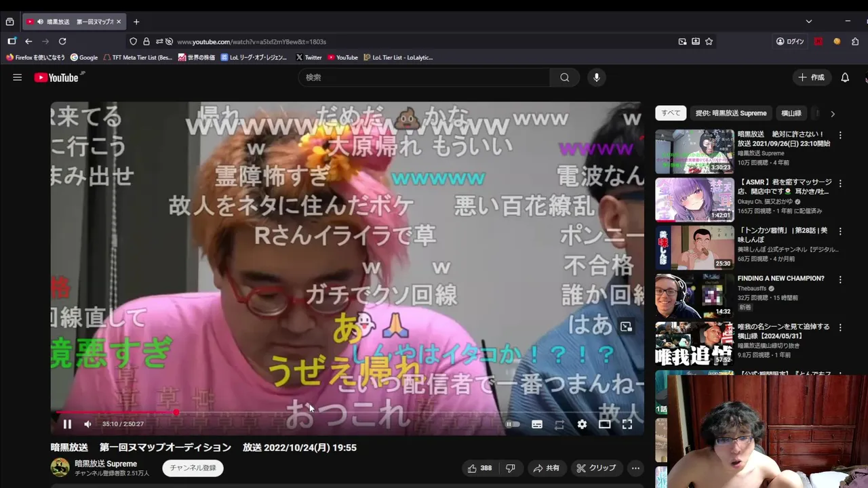Viewport: 868px width, 488px height.
Task: Focus the YouTube 検索 search box
Action: [424, 77]
